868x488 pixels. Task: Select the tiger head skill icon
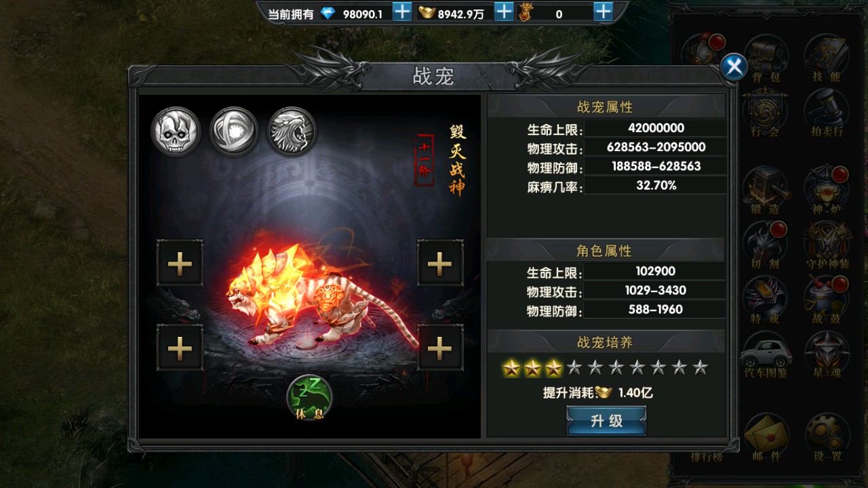click(x=292, y=131)
